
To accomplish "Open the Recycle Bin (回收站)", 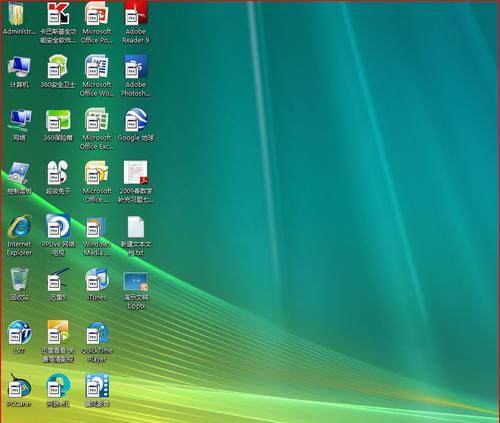I will tap(19, 279).
